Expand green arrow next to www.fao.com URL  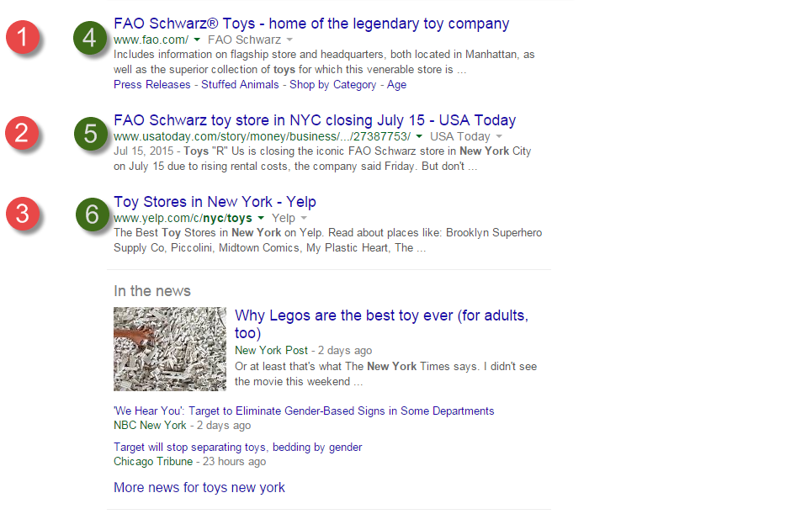[196, 40]
